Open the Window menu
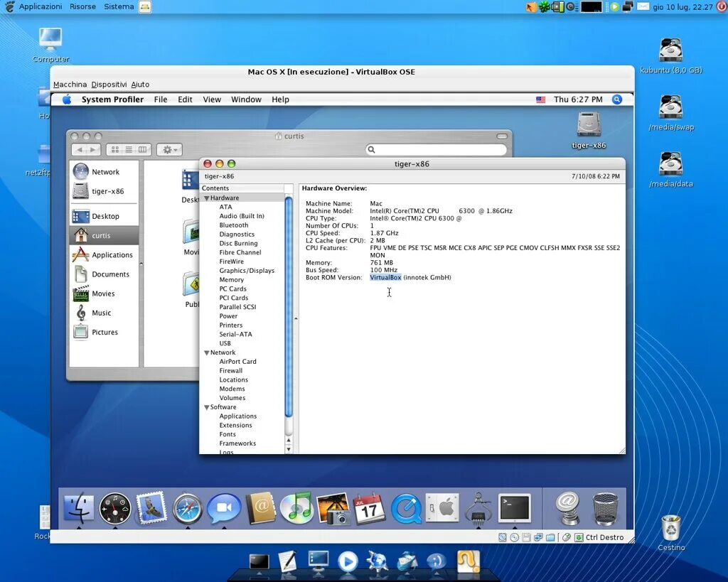Screen dimensions: 728x582 (x=246, y=99)
